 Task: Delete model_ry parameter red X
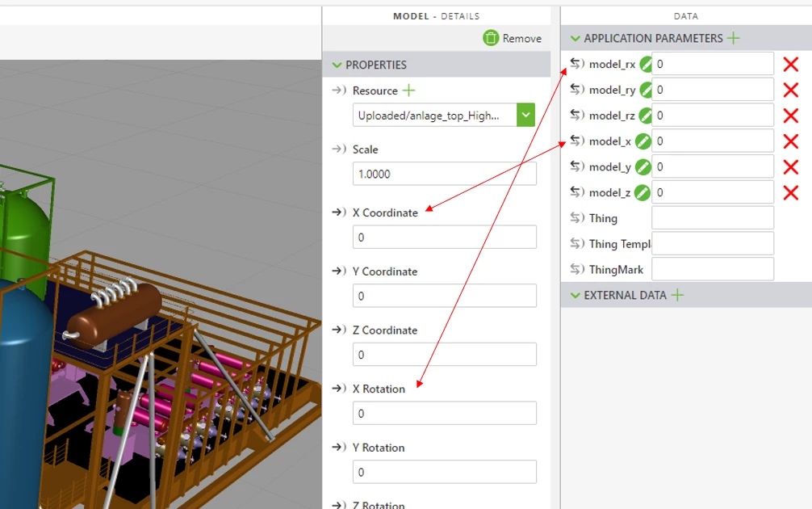(791, 90)
